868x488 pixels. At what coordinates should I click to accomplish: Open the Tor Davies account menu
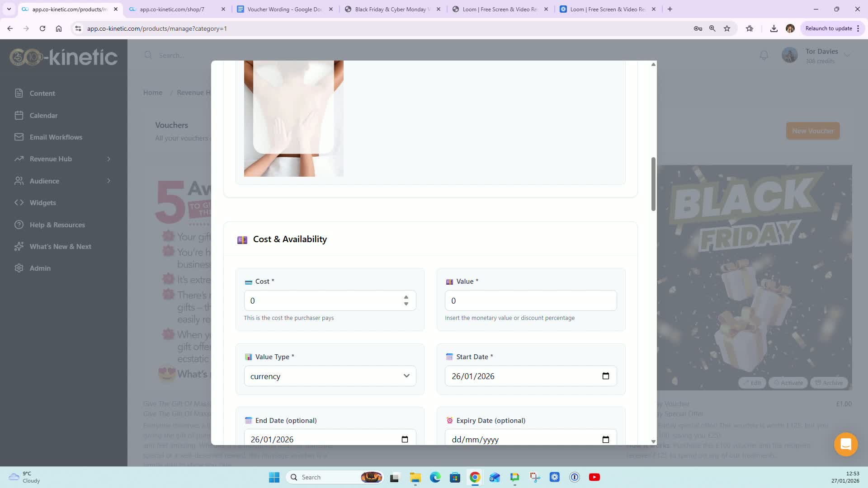point(817,56)
